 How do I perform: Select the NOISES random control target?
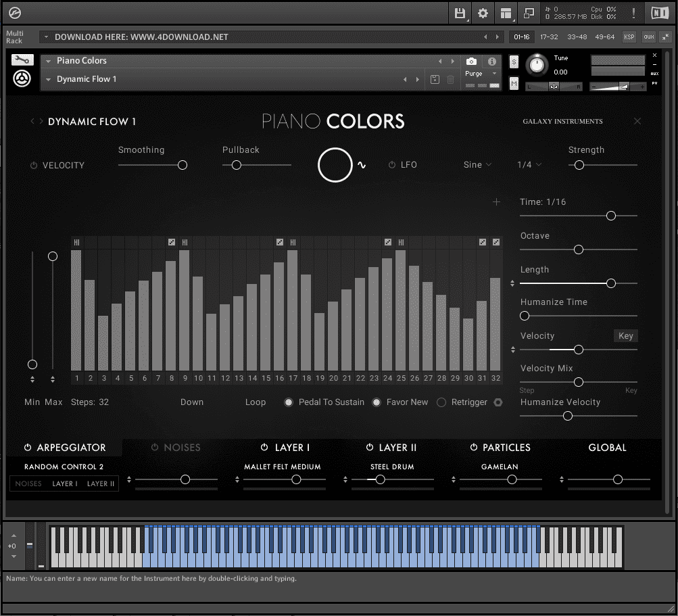[28, 483]
